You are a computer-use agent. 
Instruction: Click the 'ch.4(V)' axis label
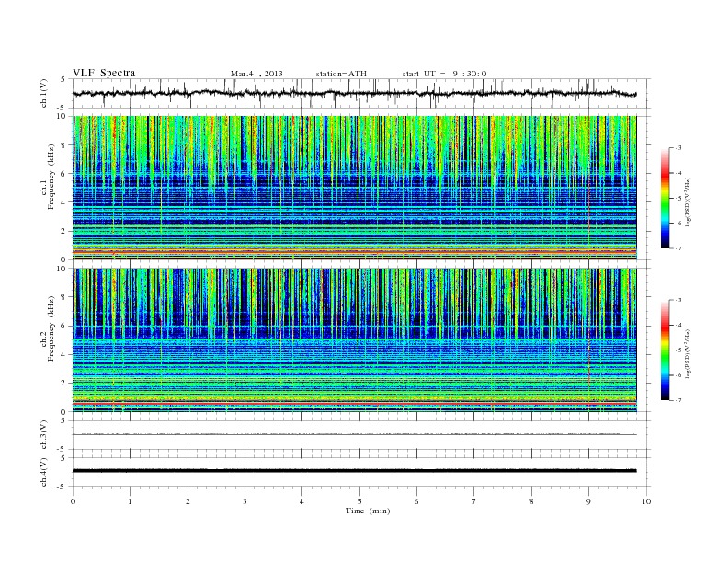(x=44, y=472)
